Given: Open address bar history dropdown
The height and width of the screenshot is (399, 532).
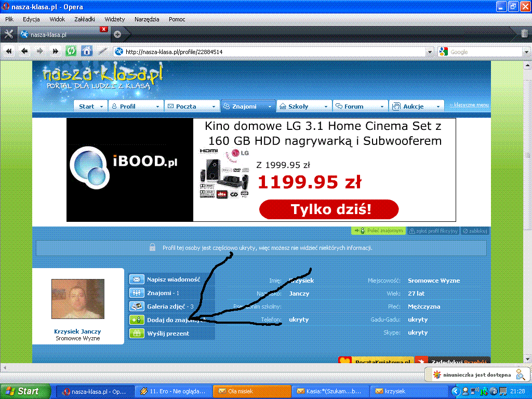Looking at the screenshot, I should click(x=430, y=52).
